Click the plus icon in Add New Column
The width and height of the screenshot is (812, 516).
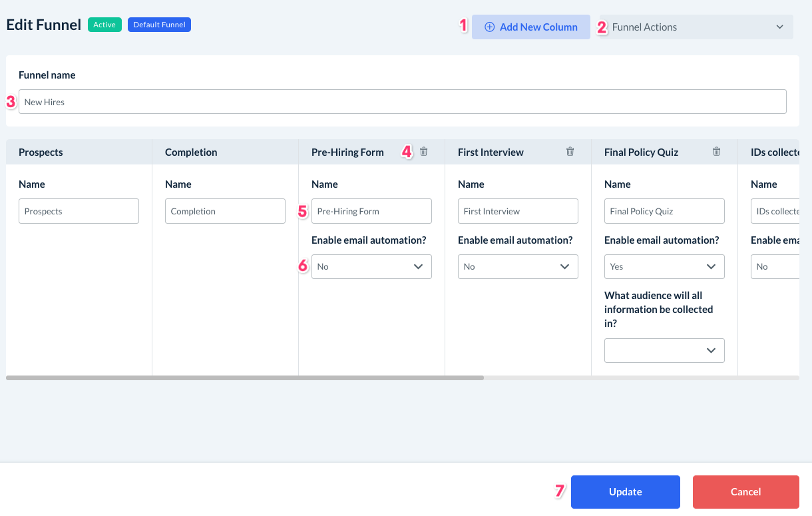(x=490, y=27)
